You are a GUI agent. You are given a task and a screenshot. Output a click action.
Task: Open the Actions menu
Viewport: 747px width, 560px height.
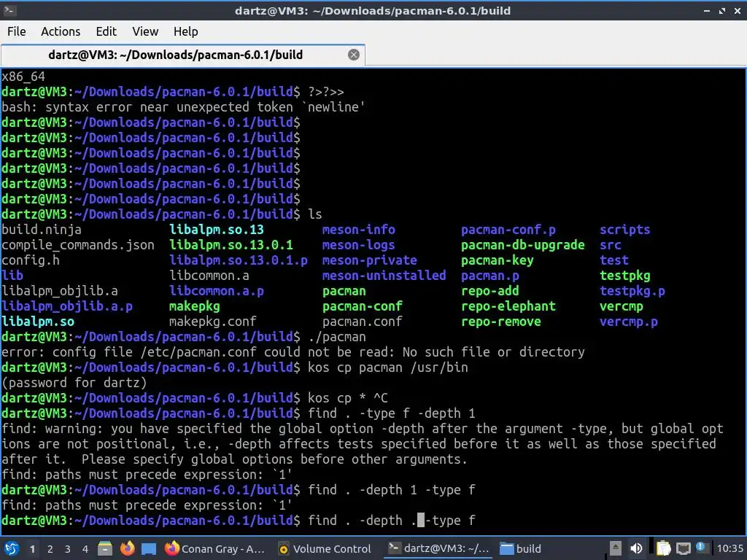click(x=61, y=31)
